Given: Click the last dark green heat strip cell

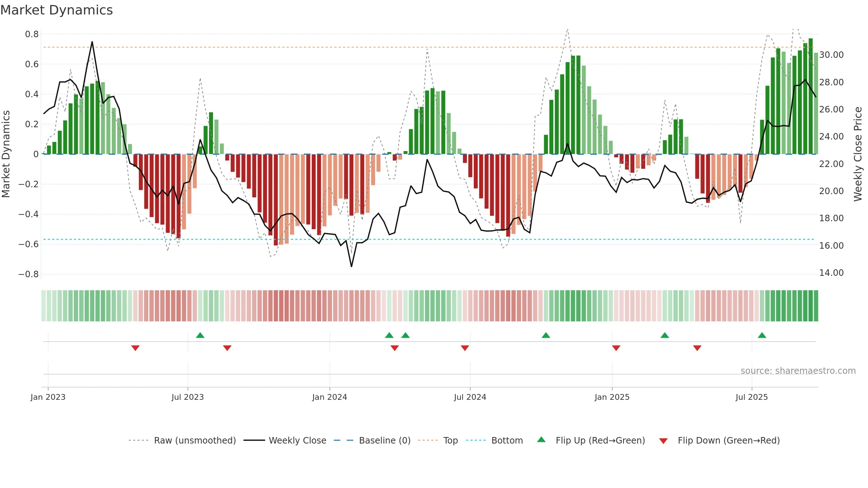Looking at the screenshot, I should pyautogui.click(x=816, y=305).
